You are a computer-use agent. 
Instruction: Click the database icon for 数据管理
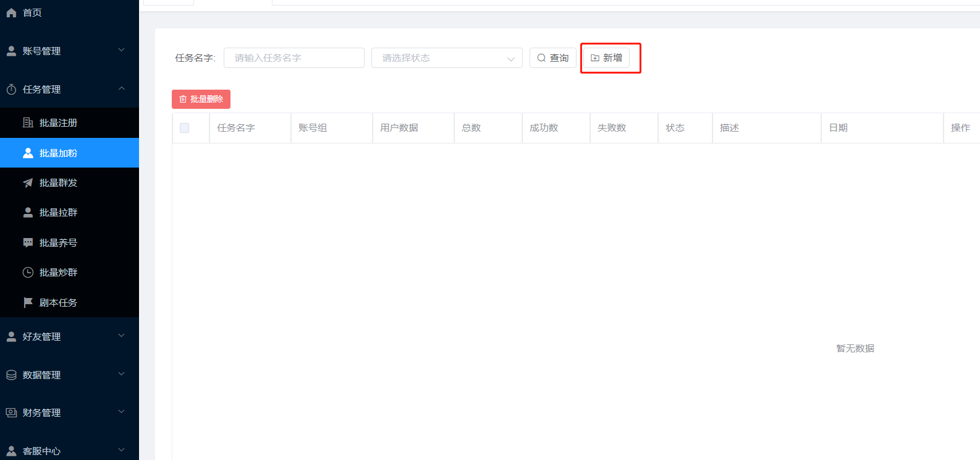[x=11, y=375]
